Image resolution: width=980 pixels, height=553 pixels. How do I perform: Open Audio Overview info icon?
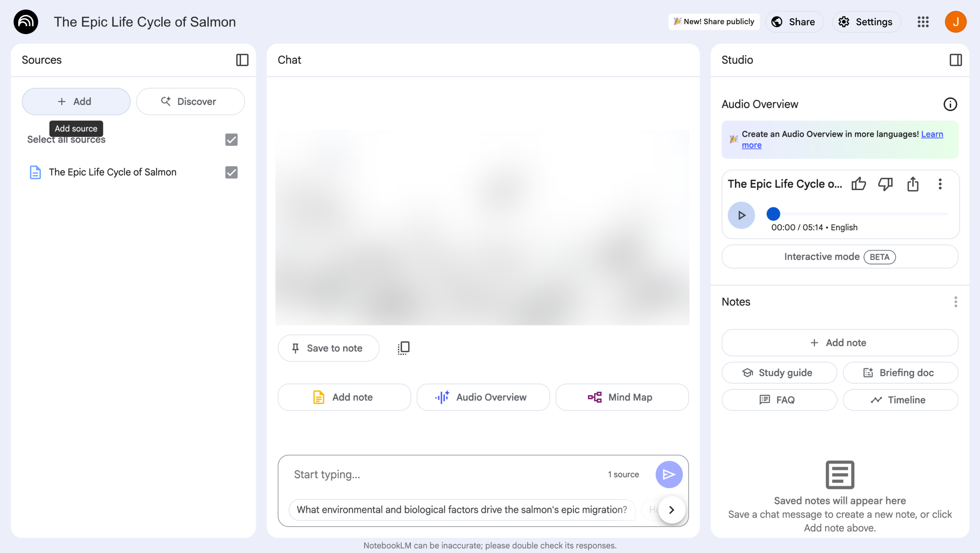click(950, 104)
